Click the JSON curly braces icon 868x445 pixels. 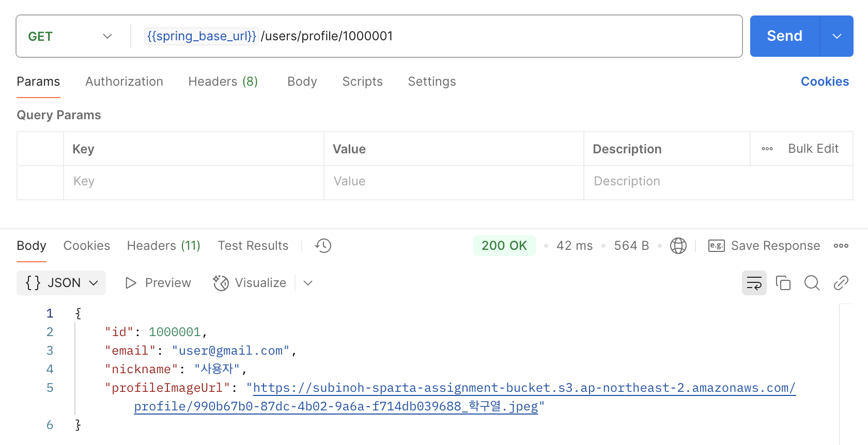coord(33,283)
